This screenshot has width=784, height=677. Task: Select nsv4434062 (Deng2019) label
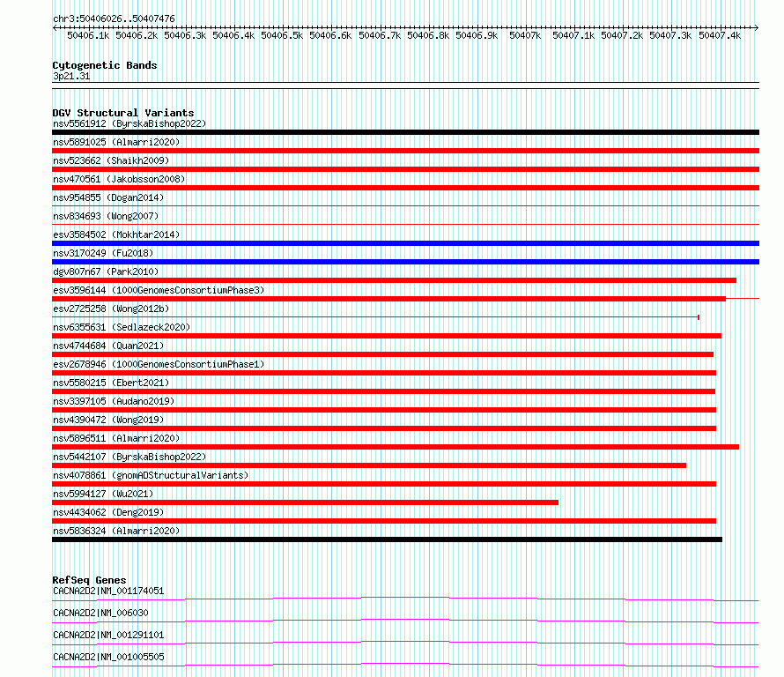pyautogui.click(x=108, y=512)
